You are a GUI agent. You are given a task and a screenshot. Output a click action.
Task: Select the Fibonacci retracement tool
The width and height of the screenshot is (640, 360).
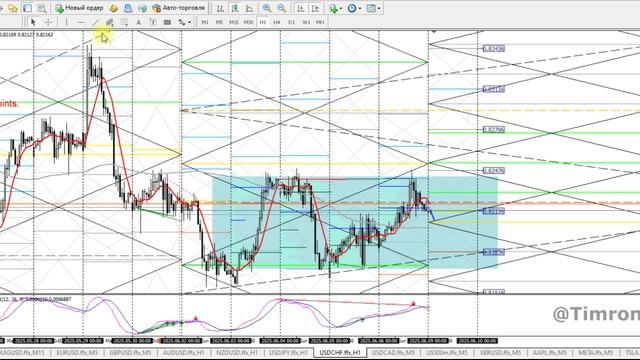coord(124,22)
